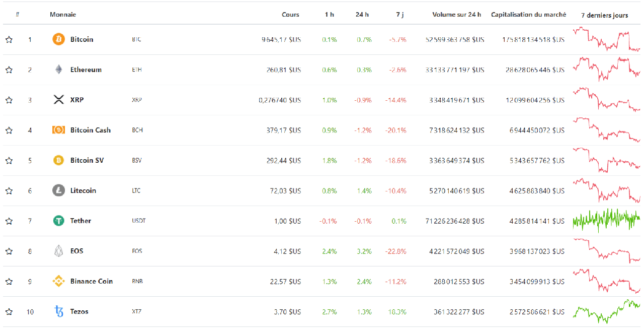Open the Binance Coin name link
Viewport: 644px width, 330px height.
(92, 281)
